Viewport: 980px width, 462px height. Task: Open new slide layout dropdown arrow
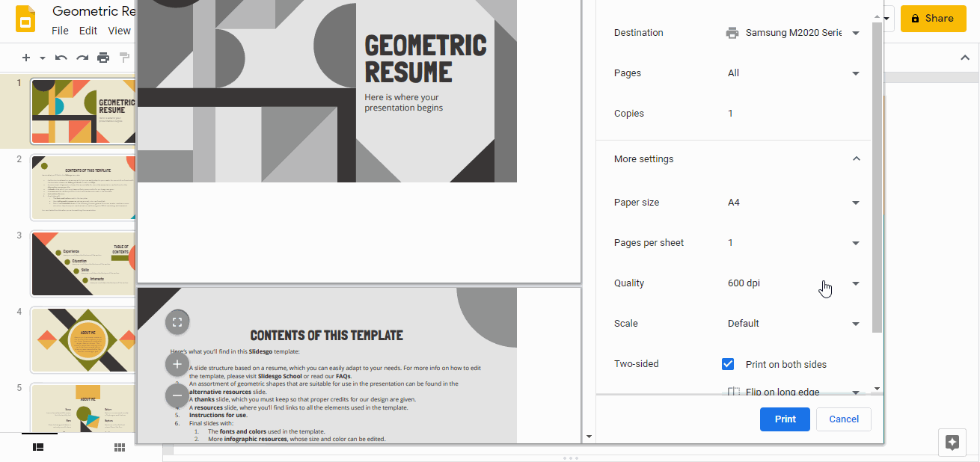(x=42, y=58)
